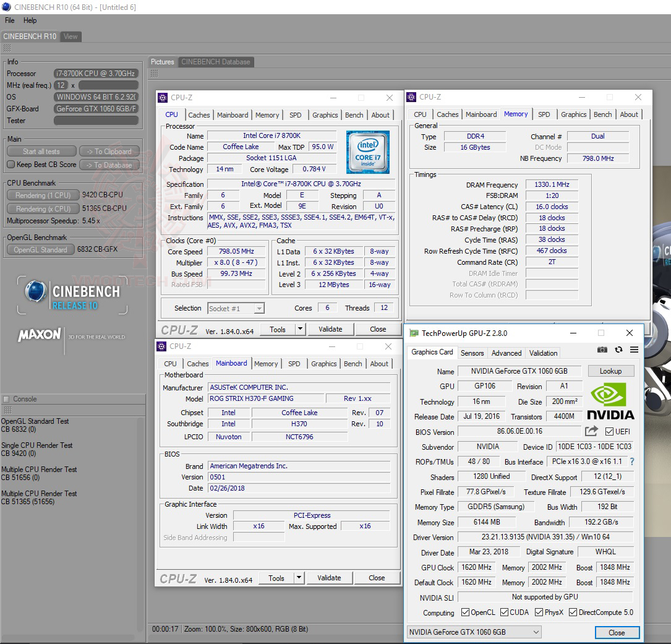This screenshot has width=671, height=644.
Task: Enable the Keep Best CB Score checkbox
Action: click(x=11, y=165)
